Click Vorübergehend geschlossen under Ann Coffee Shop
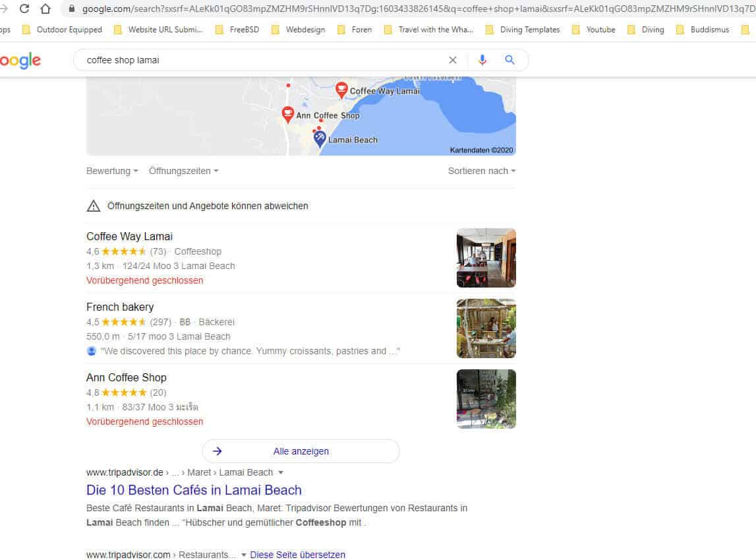 pos(144,421)
